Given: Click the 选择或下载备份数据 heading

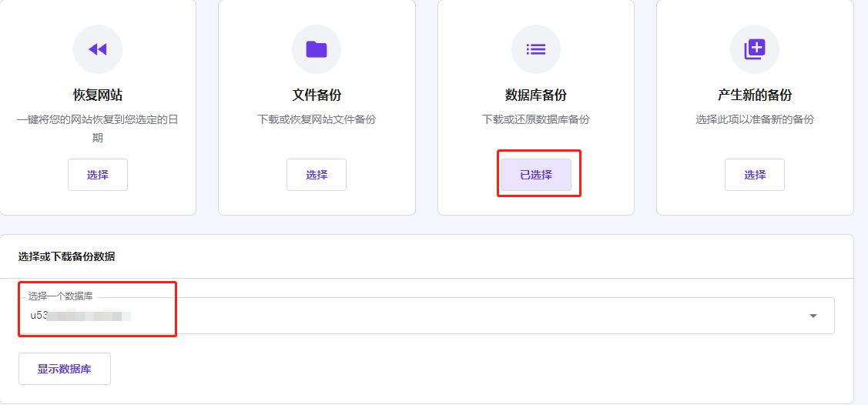Looking at the screenshot, I should 66,256.
